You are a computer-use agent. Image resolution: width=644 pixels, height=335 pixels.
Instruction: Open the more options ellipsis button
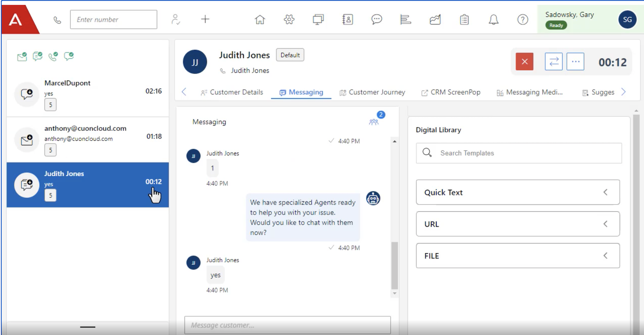(575, 62)
